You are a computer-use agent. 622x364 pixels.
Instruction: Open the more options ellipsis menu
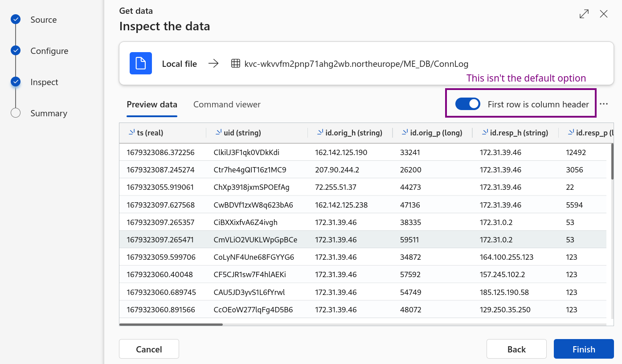(x=604, y=104)
